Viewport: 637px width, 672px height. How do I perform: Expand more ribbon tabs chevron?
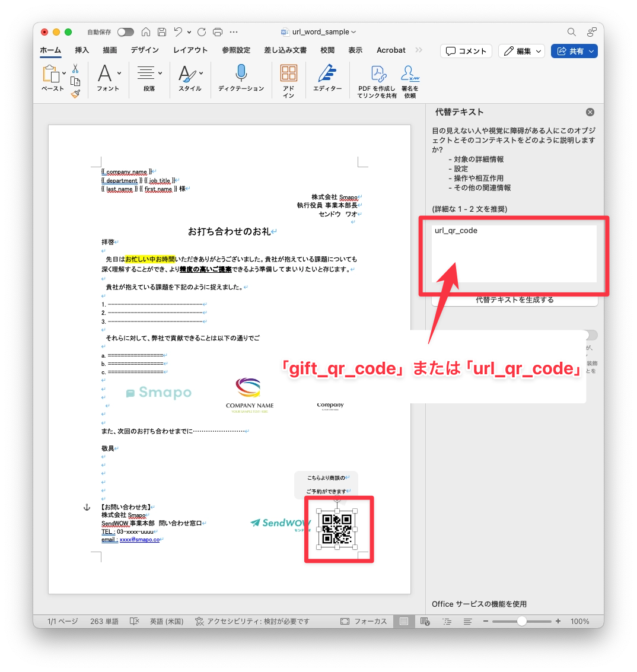tap(419, 50)
